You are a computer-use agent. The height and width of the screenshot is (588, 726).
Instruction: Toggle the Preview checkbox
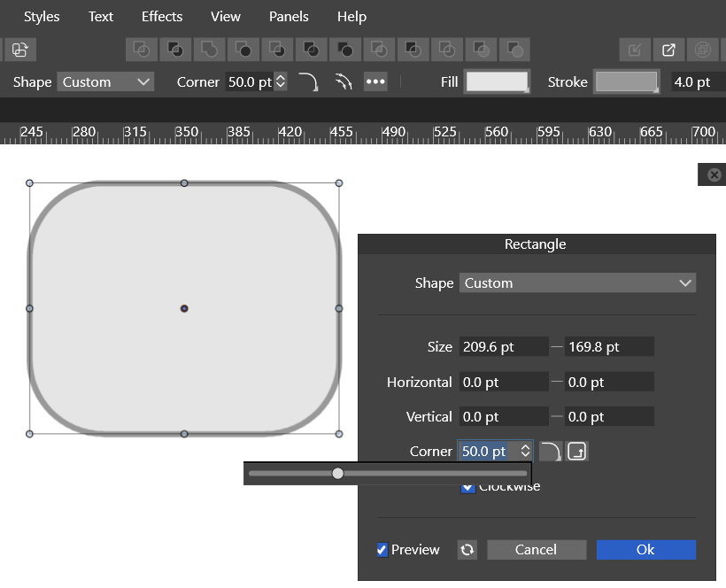(382, 550)
